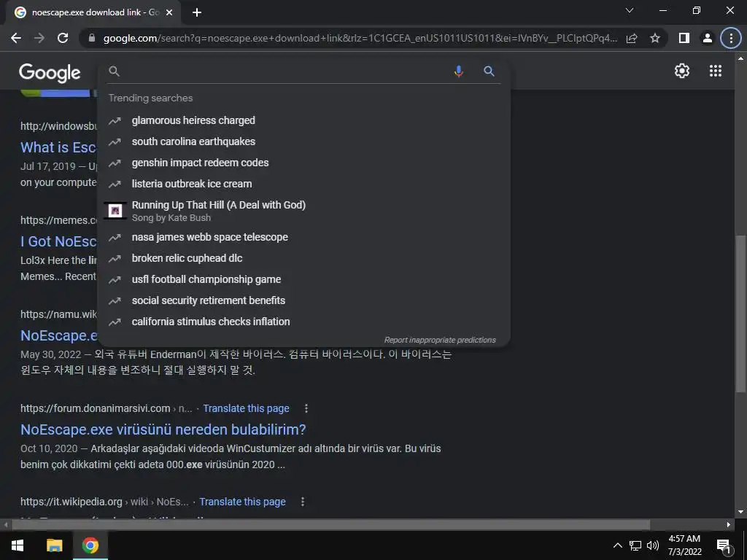Screen dimensions: 747x560
Task: Select suggestion genshin impact redeem codes
Action: pyautogui.click(x=303, y=163)
